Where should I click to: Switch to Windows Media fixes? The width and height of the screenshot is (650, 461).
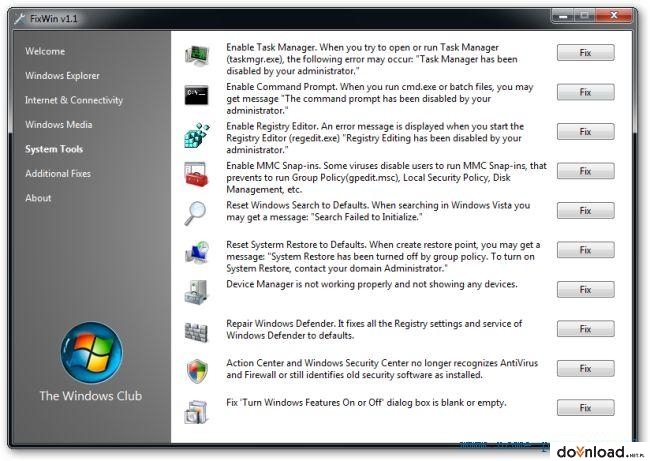pyautogui.click(x=59, y=125)
